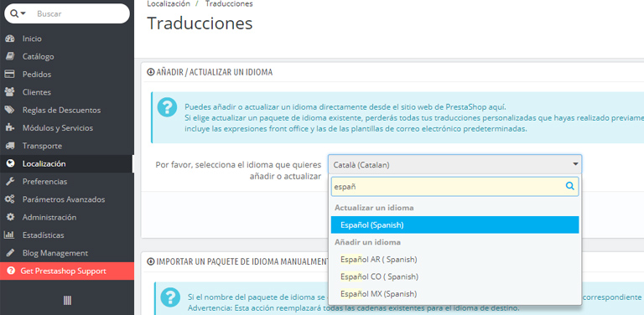644x315 pixels.
Task: Click the Añadir un idioma group header
Action: 367,242
